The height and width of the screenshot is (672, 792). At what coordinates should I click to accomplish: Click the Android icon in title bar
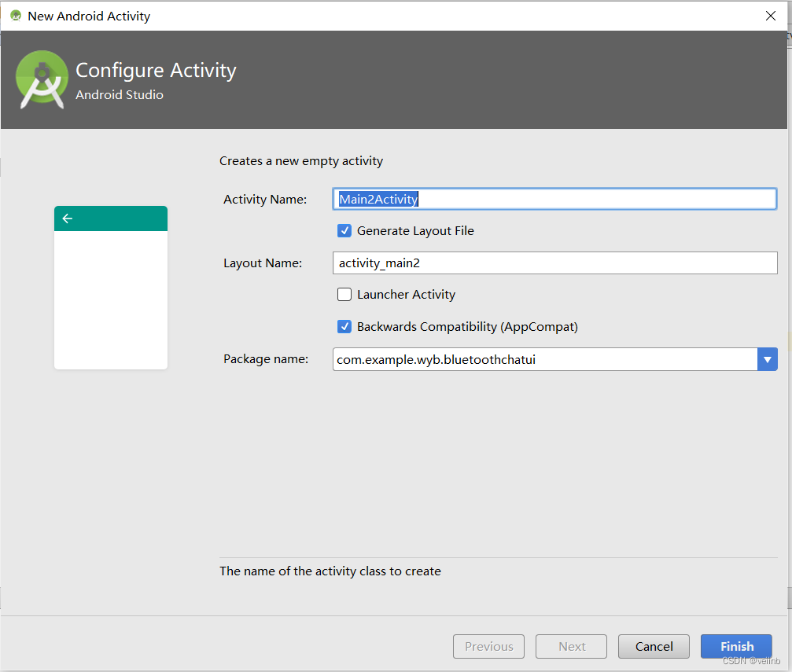[16, 16]
